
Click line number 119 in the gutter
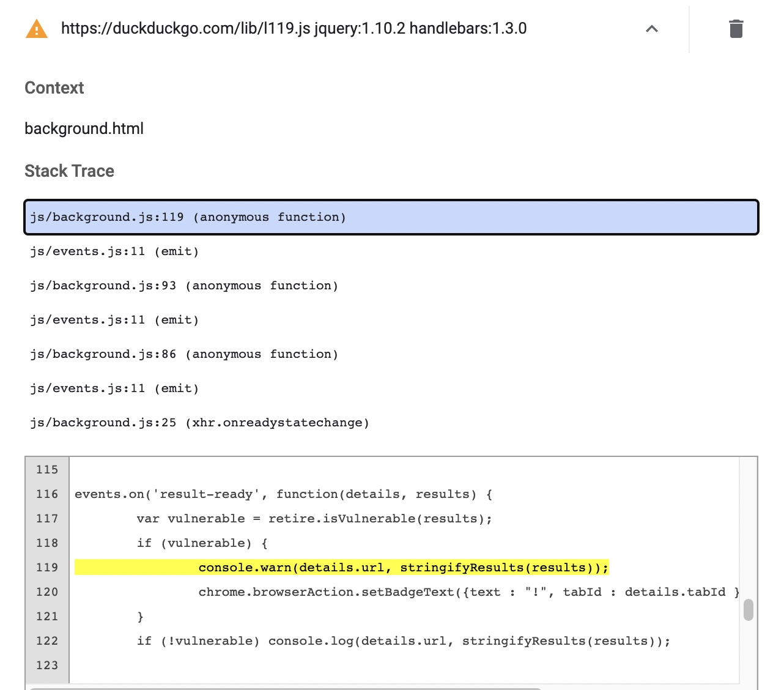[46, 568]
